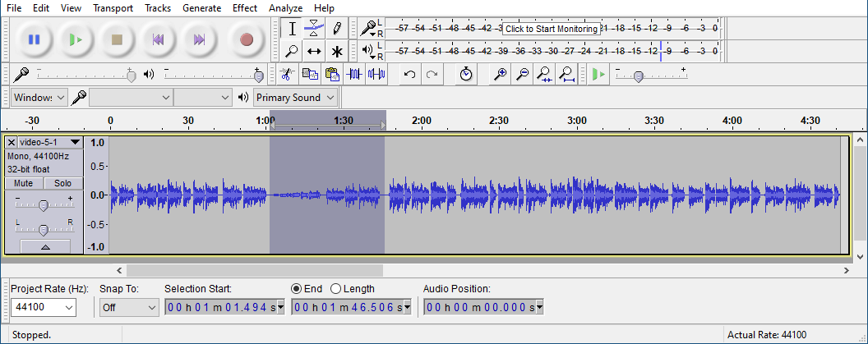The width and height of the screenshot is (868, 344).
Task: Start playback with the Play button
Action: 76,39
